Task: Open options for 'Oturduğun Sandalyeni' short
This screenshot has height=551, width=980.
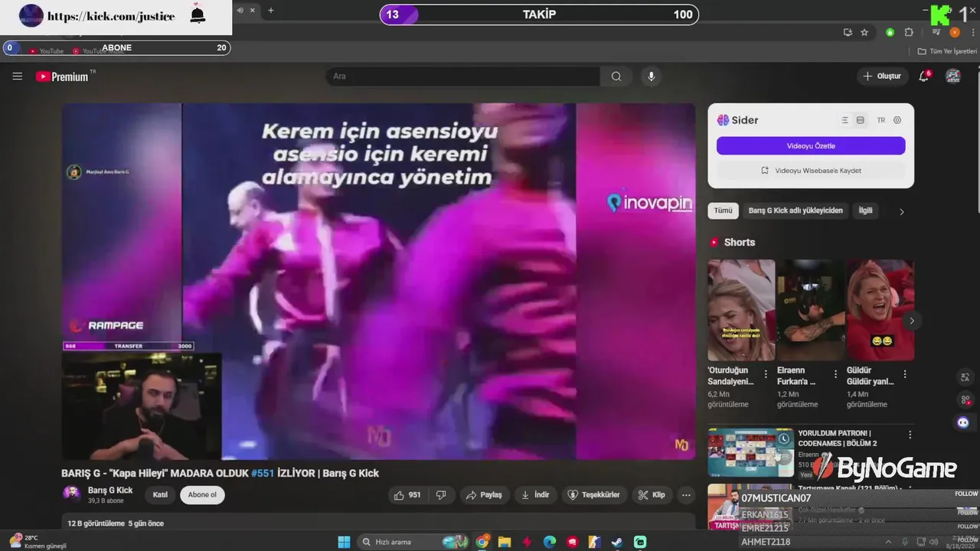Action: tap(766, 374)
